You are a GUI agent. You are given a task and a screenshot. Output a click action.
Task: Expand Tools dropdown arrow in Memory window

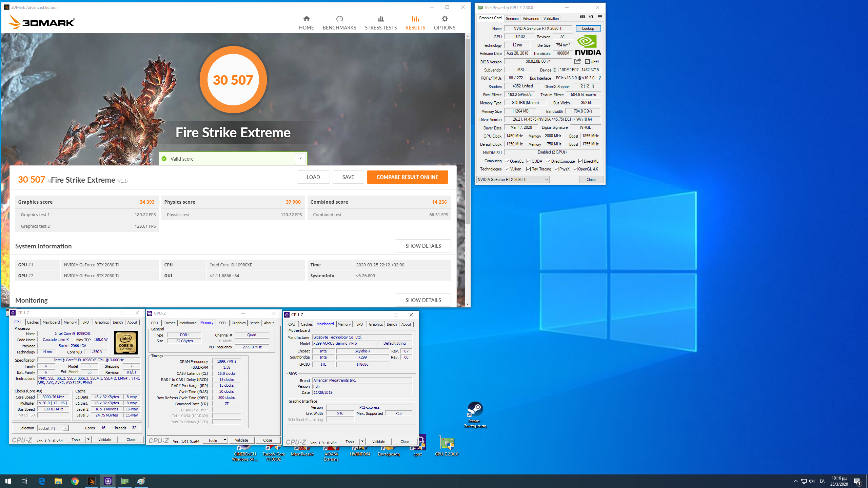[x=225, y=440]
